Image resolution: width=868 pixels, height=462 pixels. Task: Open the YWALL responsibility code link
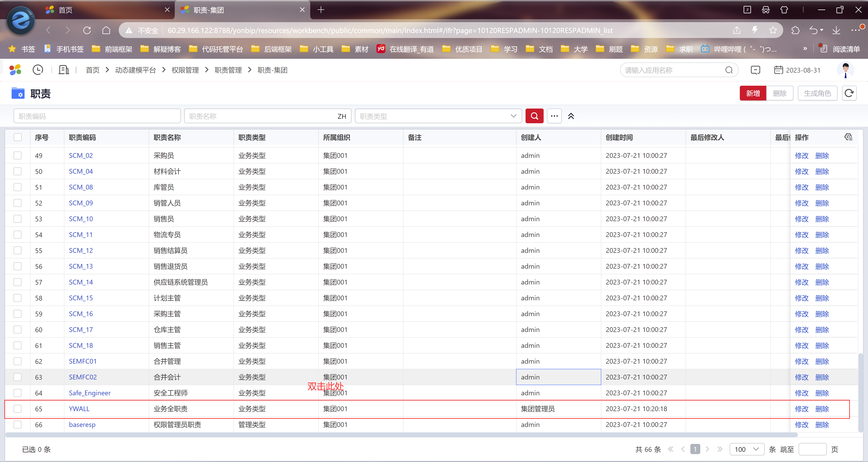pyautogui.click(x=79, y=409)
